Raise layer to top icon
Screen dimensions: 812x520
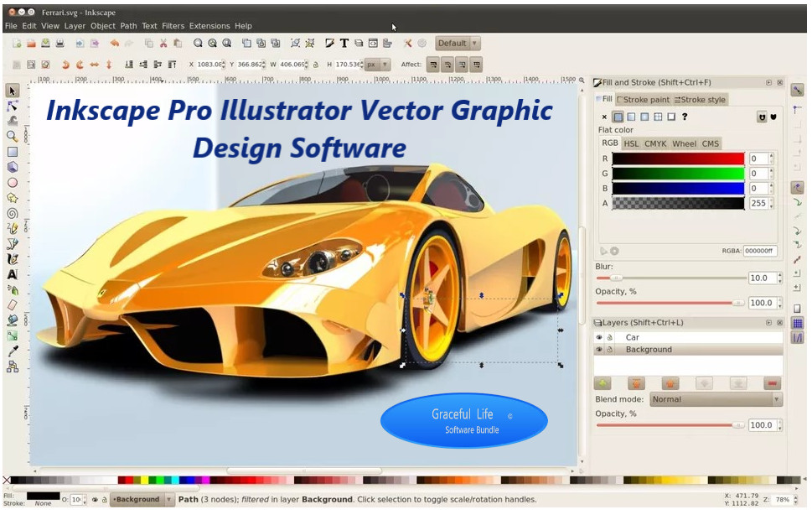tap(637, 383)
